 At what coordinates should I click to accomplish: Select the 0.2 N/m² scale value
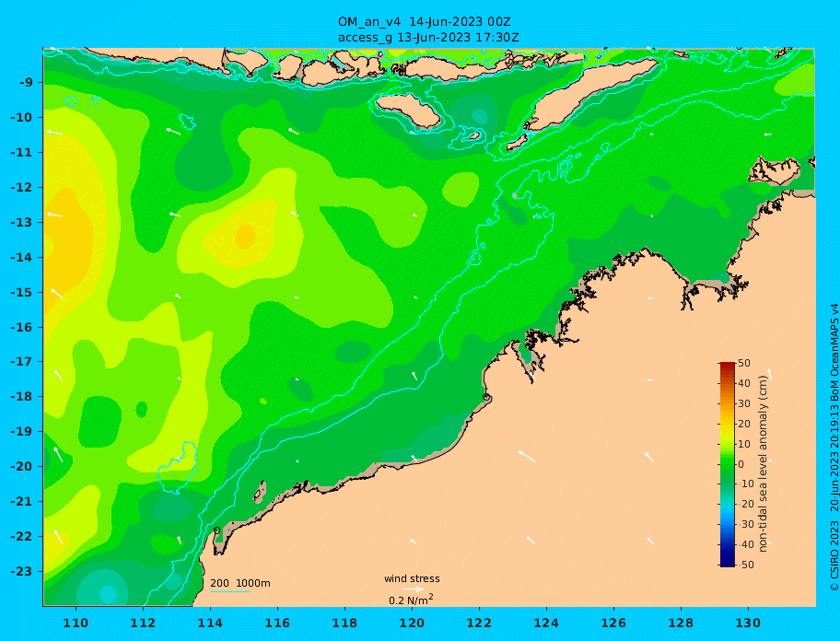pos(411,600)
